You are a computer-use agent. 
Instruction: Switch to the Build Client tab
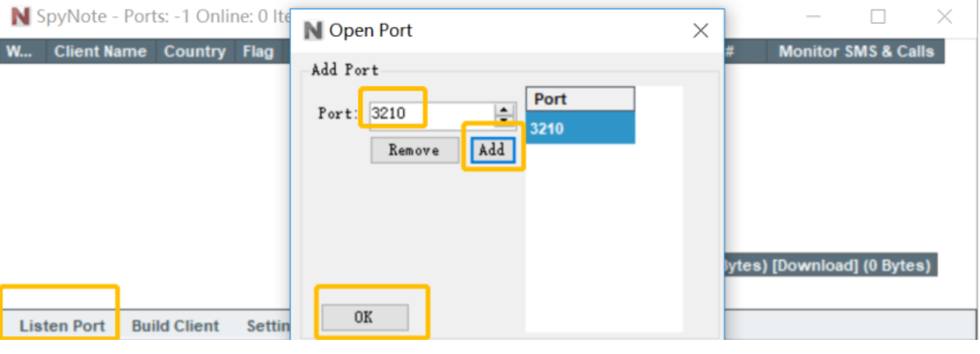click(175, 326)
